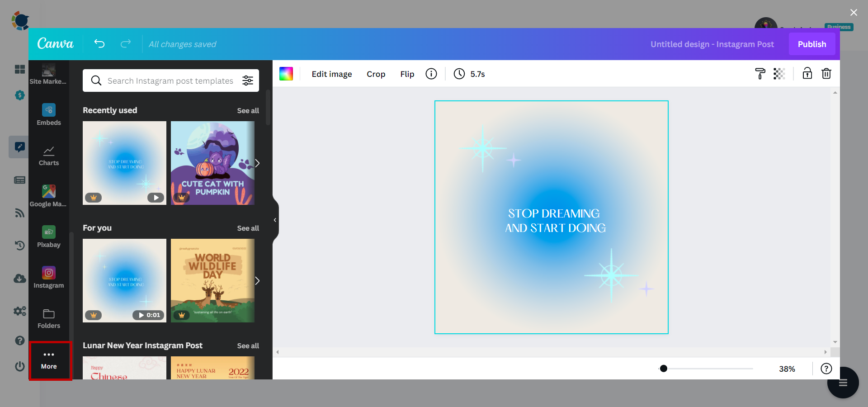Image resolution: width=868 pixels, height=407 pixels.
Task: Open the Site Marketplace panel
Action: click(48, 74)
